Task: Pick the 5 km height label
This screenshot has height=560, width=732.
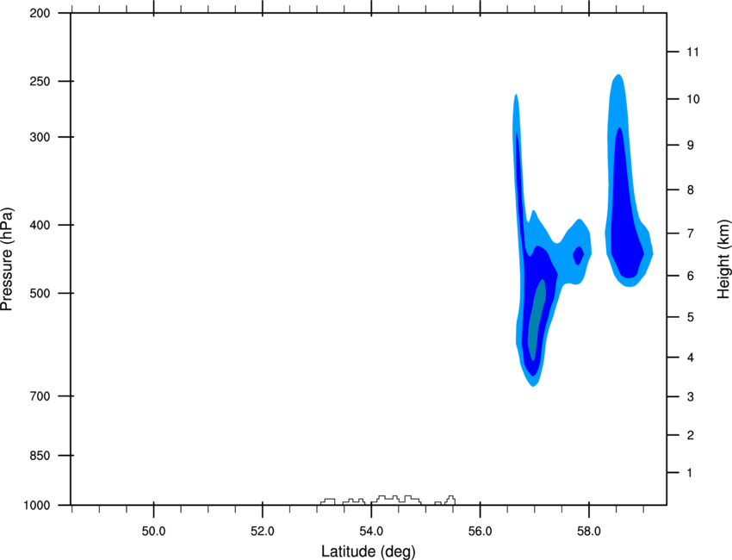Action: coord(691,317)
